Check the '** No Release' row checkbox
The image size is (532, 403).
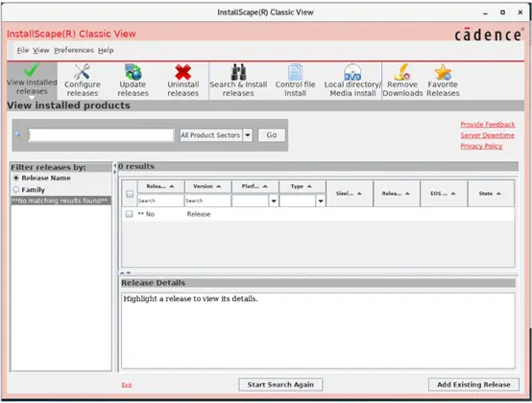(129, 214)
